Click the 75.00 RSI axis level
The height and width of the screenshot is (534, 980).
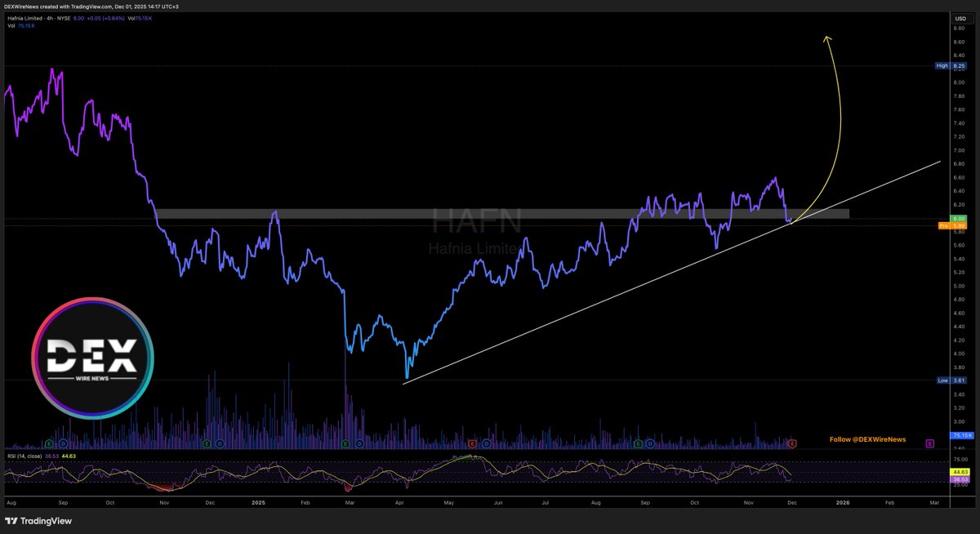960,460
